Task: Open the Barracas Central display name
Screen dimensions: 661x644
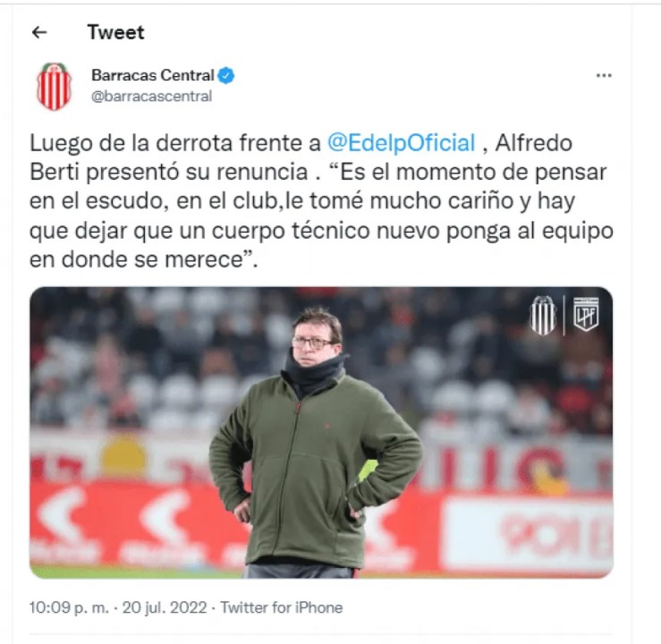Action: [x=153, y=75]
